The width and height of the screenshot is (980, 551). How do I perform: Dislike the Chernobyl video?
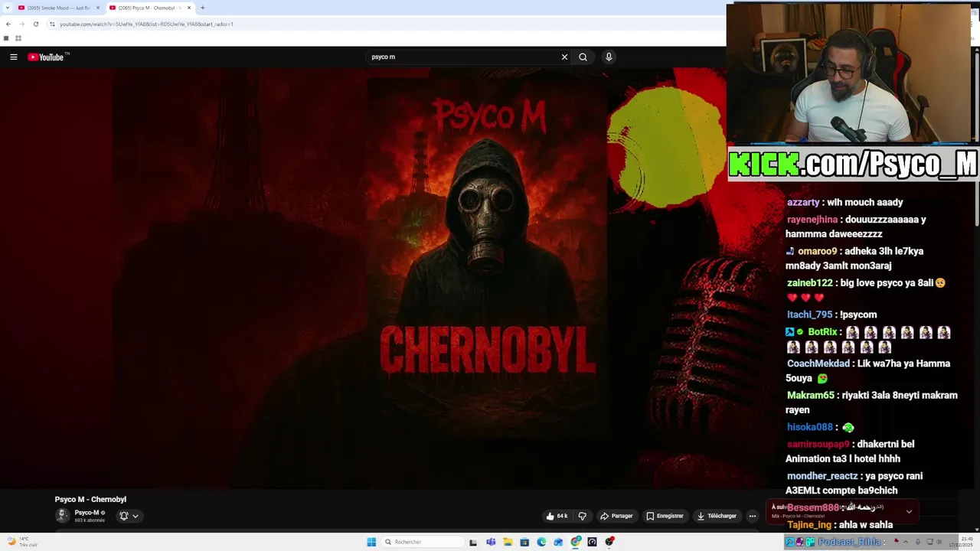tap(582, 516)
